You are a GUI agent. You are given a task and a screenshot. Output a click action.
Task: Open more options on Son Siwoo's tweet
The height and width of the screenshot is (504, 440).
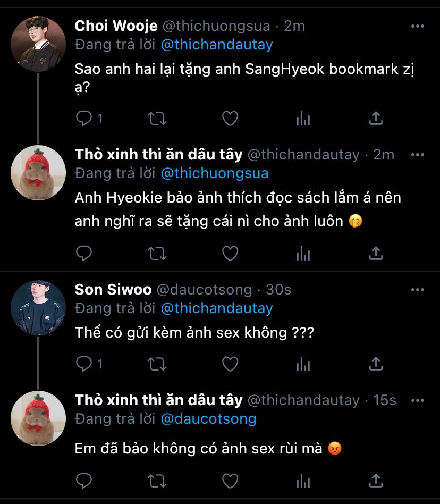coord(418,290)
